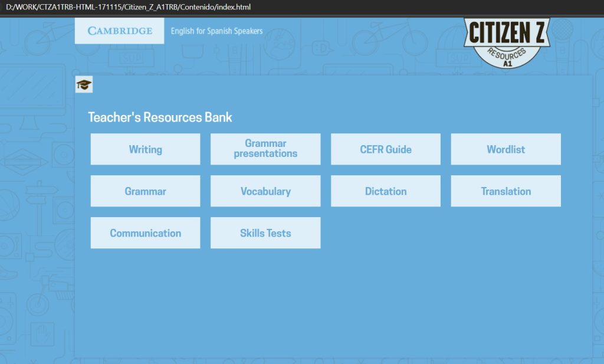The image size is (604, 364).
Task: Open the Writing resources
Action: (145, 149)
